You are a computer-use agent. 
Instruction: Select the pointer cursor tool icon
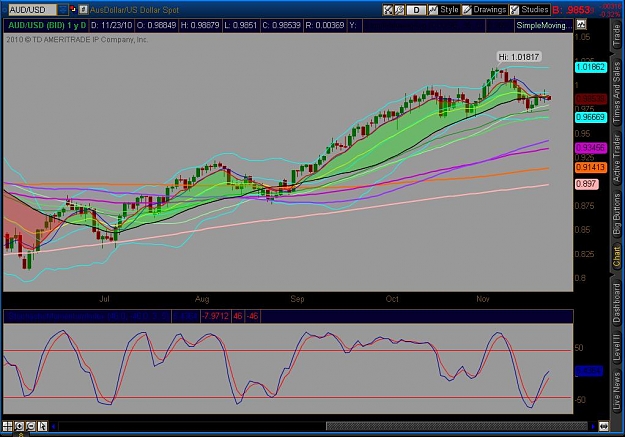(42, 426)
